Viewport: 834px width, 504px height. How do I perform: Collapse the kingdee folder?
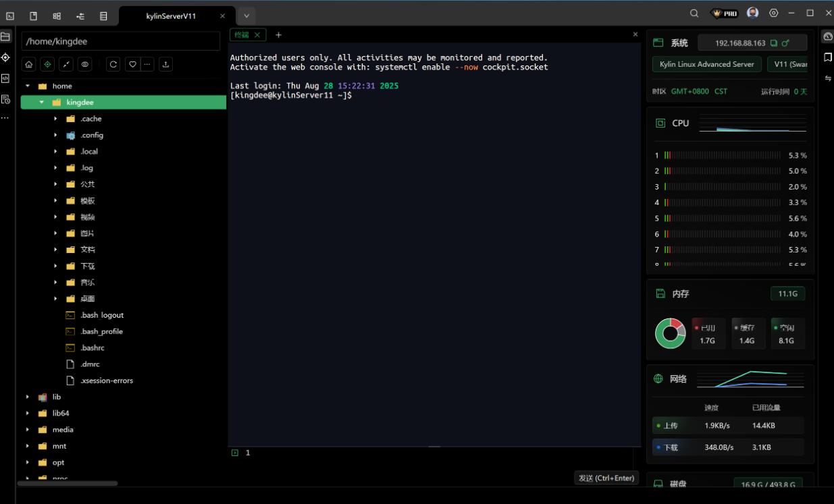pos(42,103)
